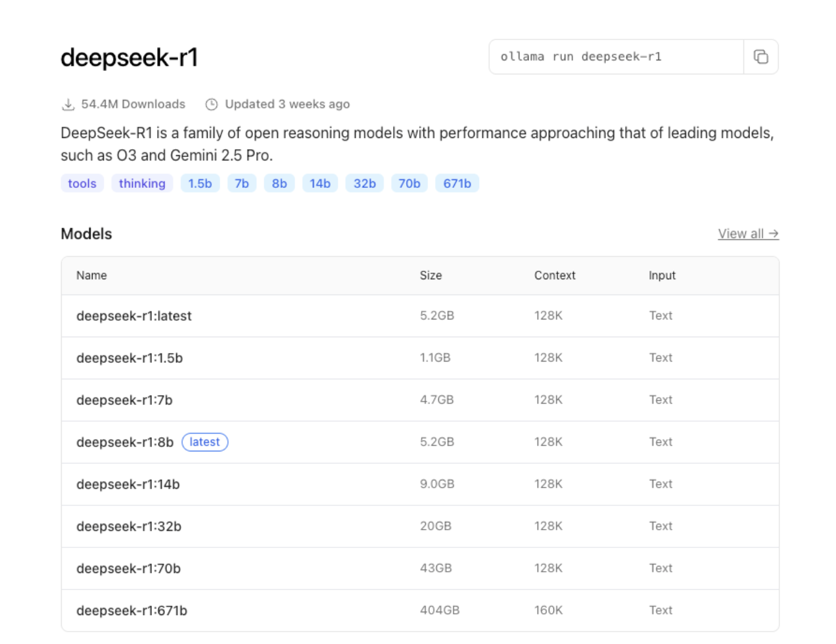Viewport: 836px width, 644px height.
Task: Click the 43GB size cell
Action: [436, 568]
